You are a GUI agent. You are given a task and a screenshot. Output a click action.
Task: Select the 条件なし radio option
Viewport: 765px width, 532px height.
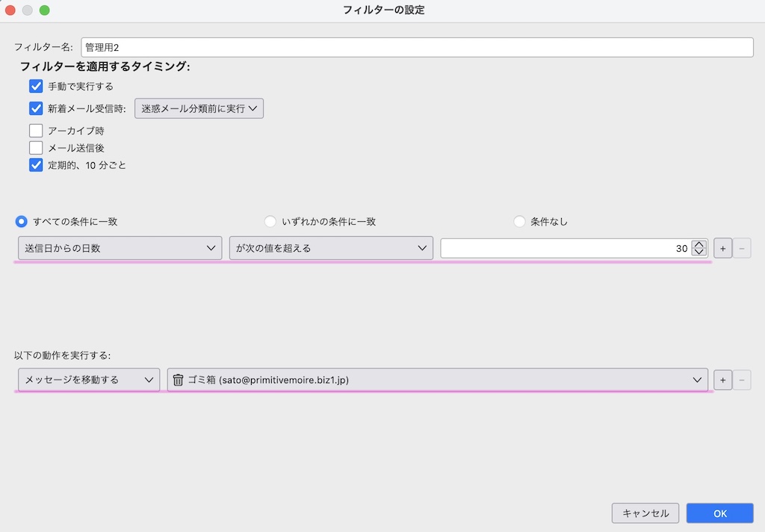[519, 221]
